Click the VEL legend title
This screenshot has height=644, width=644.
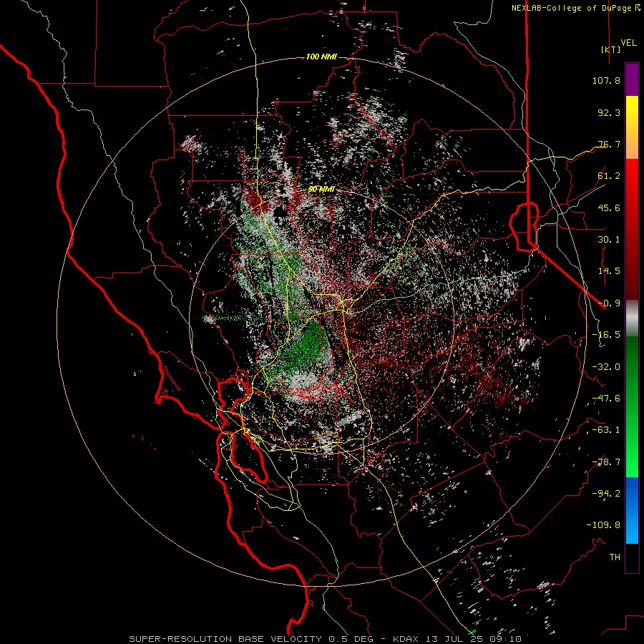pyautogui.click(x=628, y=43)
